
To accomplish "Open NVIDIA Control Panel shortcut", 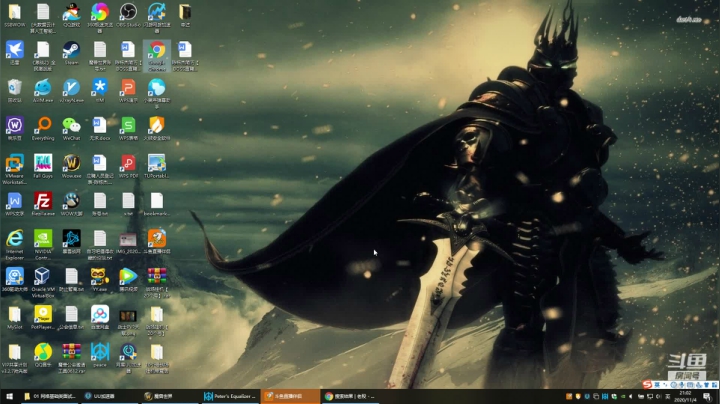I will click(x=43, y=245).
